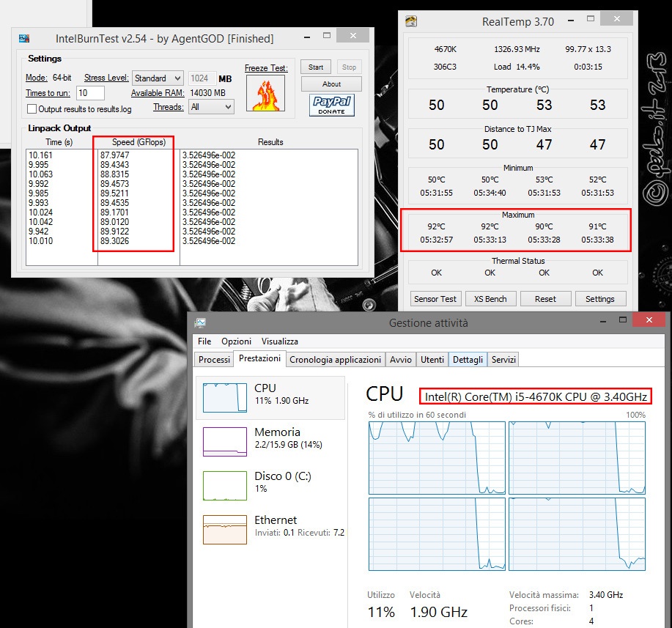Click the About button in IntelBurnTest
The image size is (672, 628).
(331, 84)
